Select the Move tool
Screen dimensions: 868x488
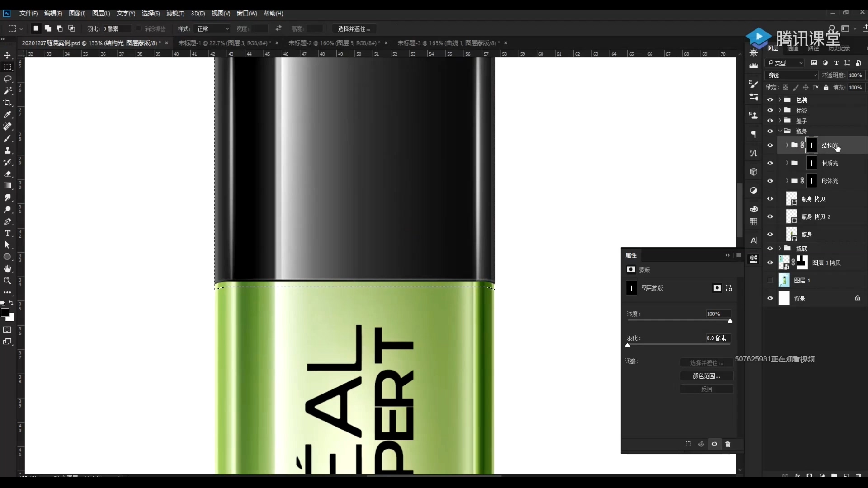click(7, 55)
